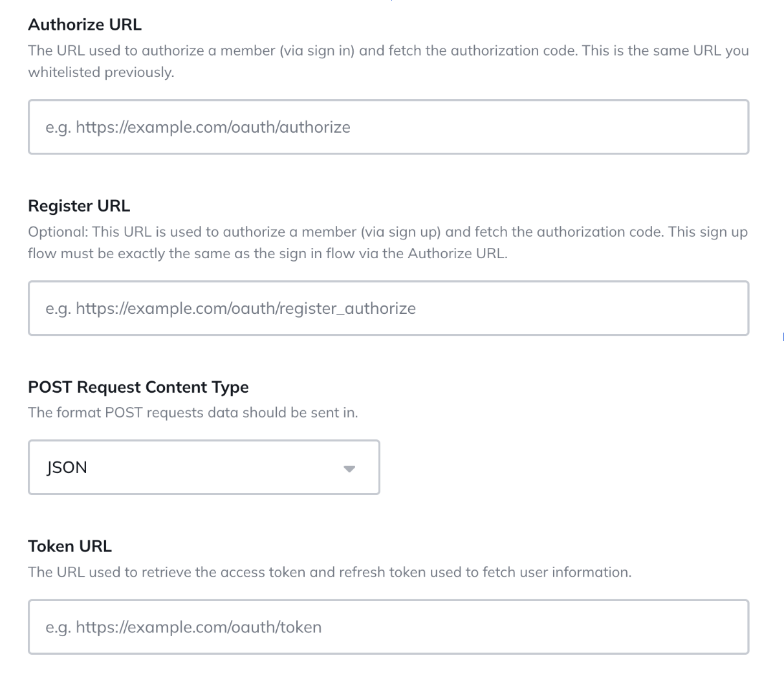The width and height of the screenshot is (784, 673).
Task: Click the 'oauth/token' placeholder text
Action: 289,628
